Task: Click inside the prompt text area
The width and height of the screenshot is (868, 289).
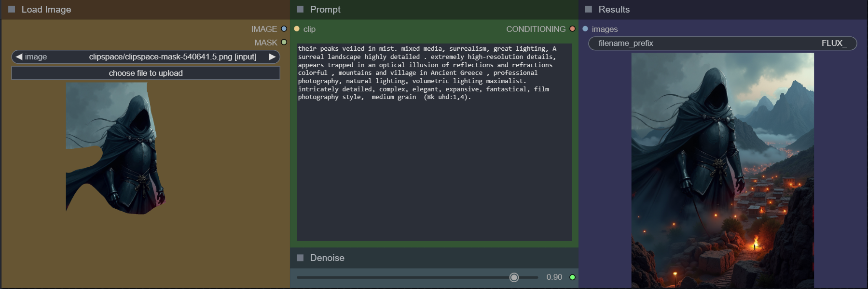Action: click(x=434, y=142)
